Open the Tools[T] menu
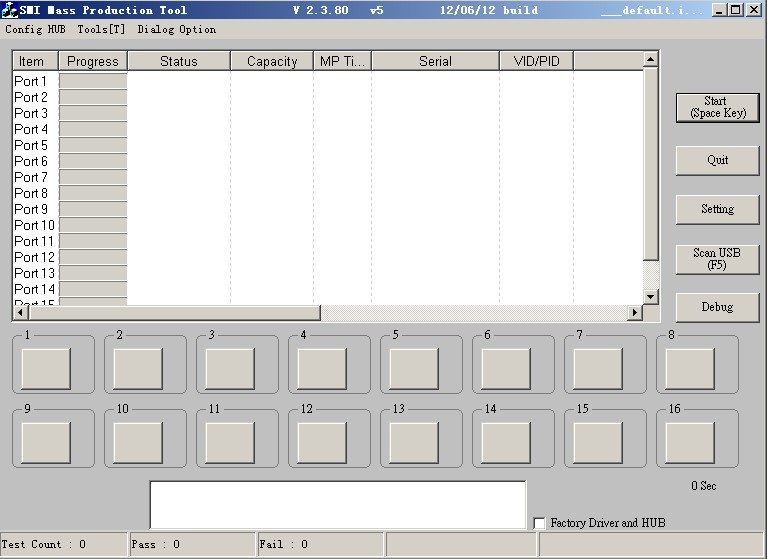767x559 pixels. pos(101,29)
